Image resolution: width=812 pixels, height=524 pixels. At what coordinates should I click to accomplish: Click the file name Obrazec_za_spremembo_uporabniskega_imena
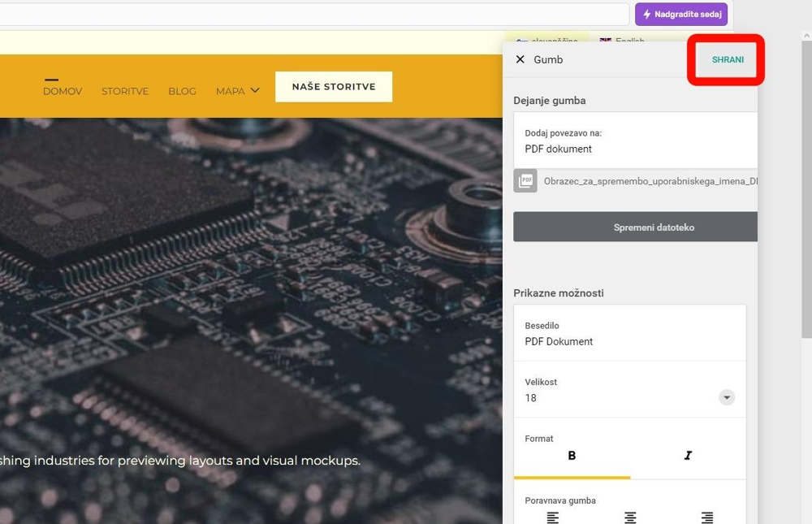650,181
